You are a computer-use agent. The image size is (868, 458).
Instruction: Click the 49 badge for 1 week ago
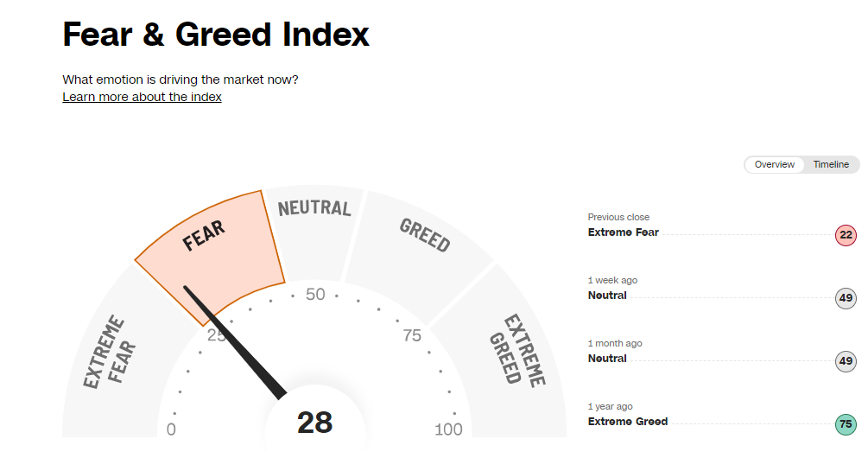[x=846, y=298]
